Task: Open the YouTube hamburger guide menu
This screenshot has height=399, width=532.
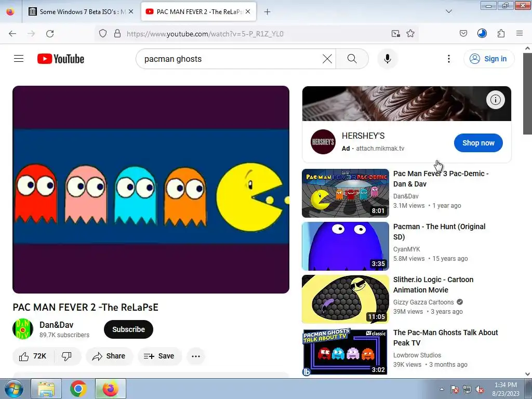Action: (19, 59)
